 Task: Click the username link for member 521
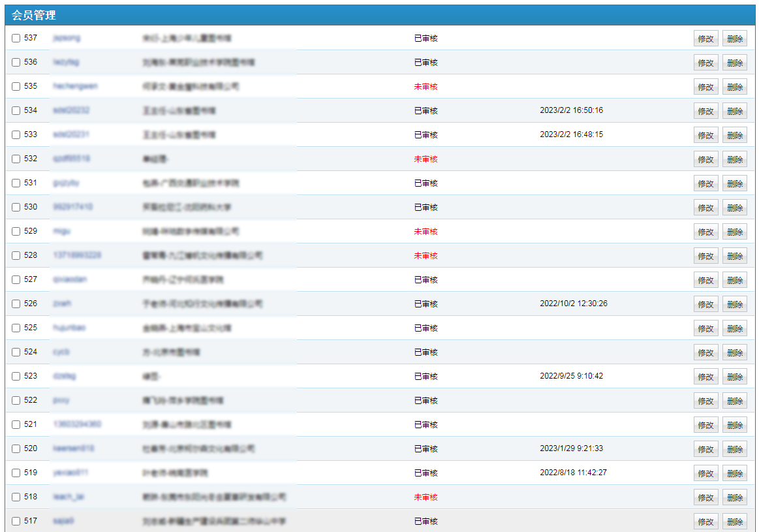click(x=77, y=424)
